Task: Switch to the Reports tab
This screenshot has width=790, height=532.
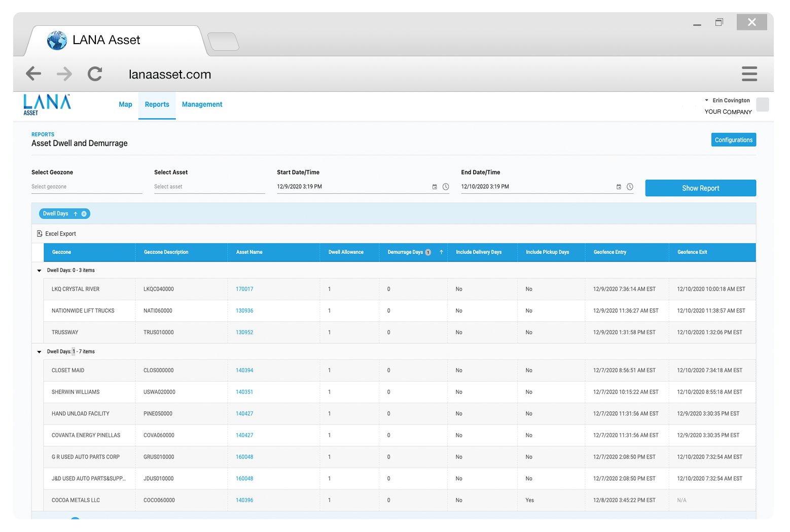Action: click(157, 104)
